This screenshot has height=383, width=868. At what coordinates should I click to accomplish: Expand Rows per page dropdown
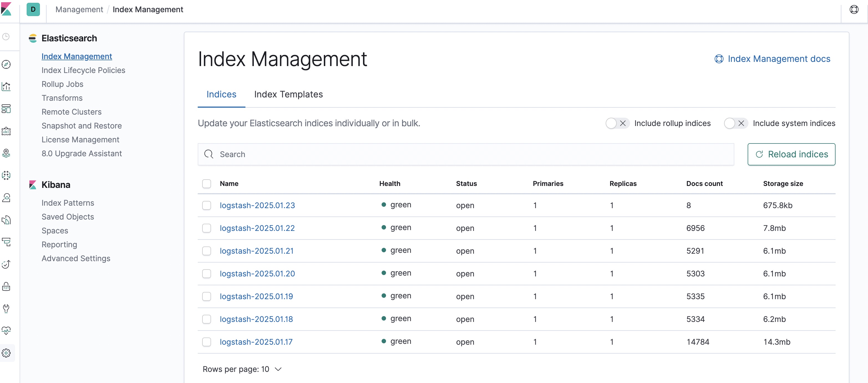[242, 369]
